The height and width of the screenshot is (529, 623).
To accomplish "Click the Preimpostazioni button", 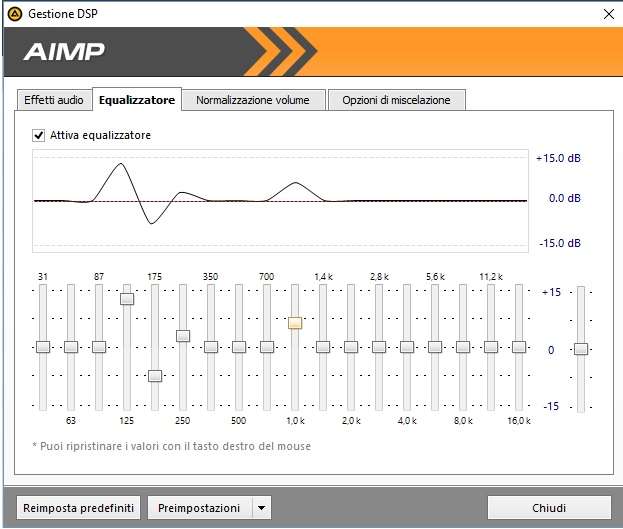I will 199,508.
